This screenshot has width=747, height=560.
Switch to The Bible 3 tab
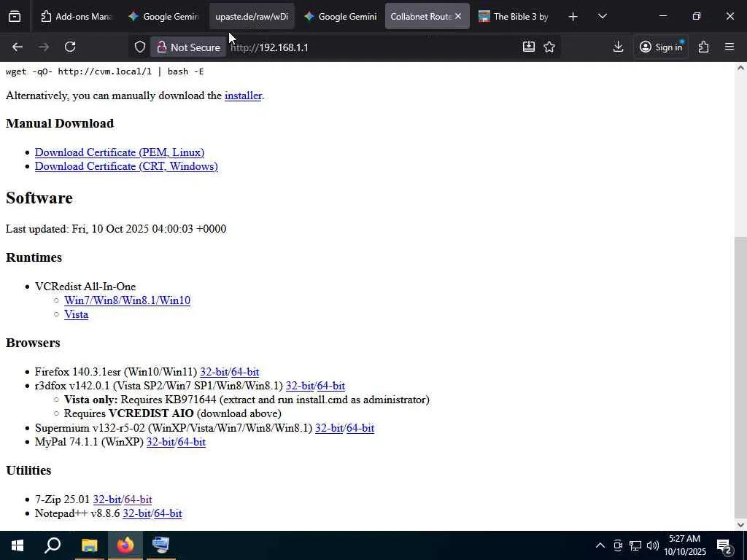pyautogui.click(x=514, y=16)
